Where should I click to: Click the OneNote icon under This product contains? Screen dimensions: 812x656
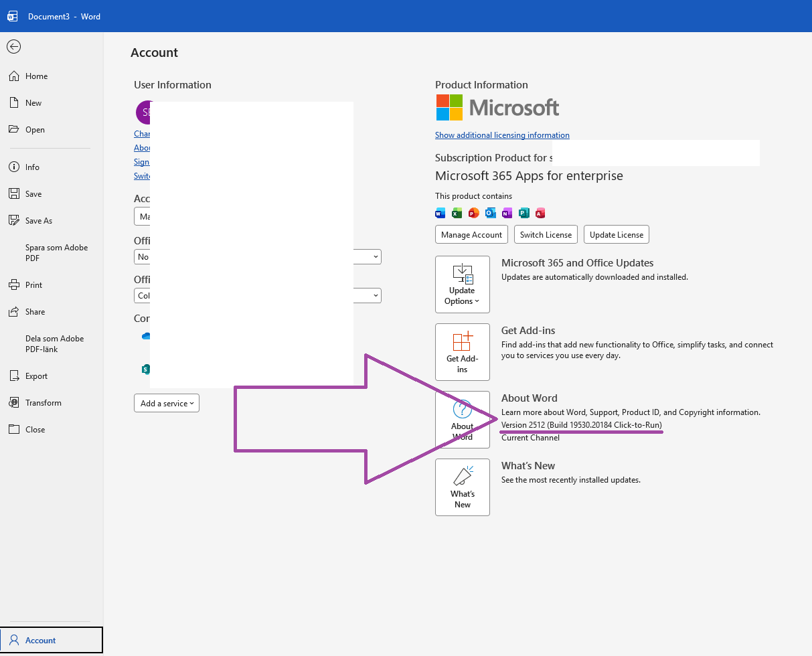(507, 213)
